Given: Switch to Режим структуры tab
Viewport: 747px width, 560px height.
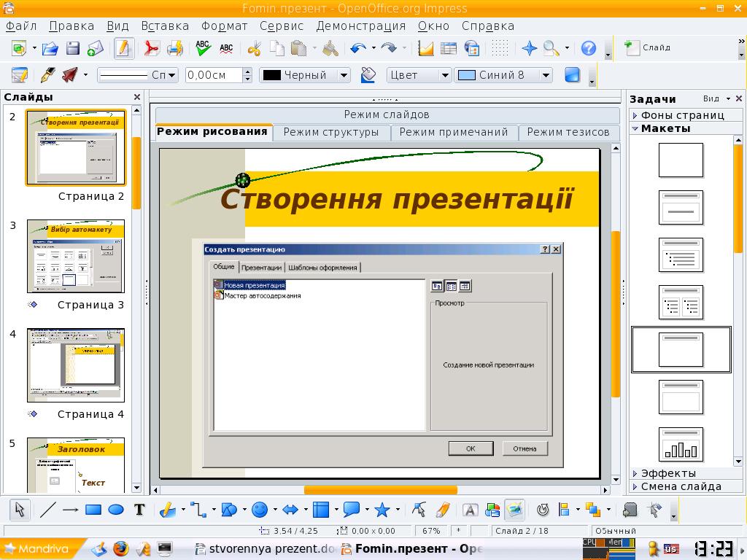Looking at the screenshot, I should click(x=331, y=133).
